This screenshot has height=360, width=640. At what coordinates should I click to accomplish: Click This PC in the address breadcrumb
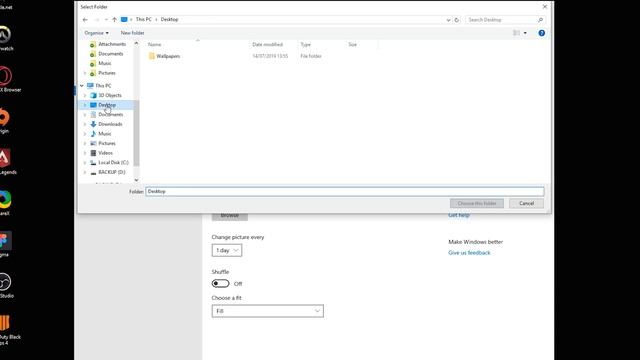click(x=143, y=20)
